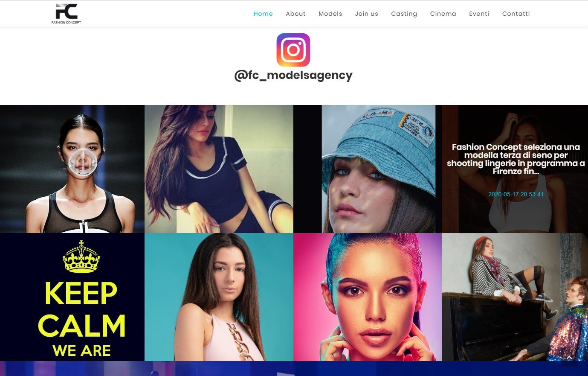Open the About page
The height and width of the screenshot is (376, 588).
point(295,14)
